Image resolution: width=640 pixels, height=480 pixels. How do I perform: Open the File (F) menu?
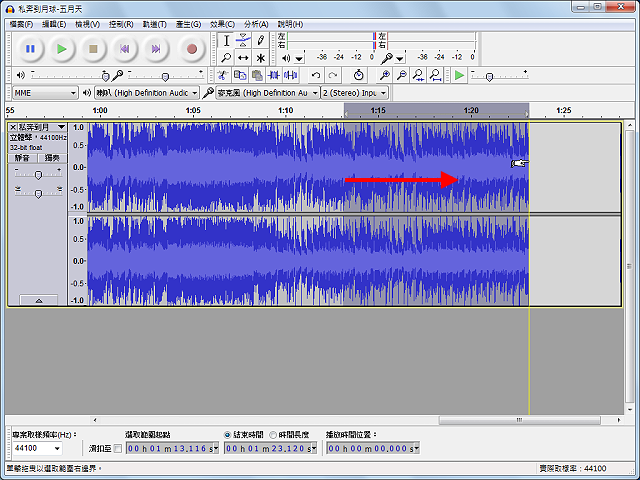pos(21,24)
